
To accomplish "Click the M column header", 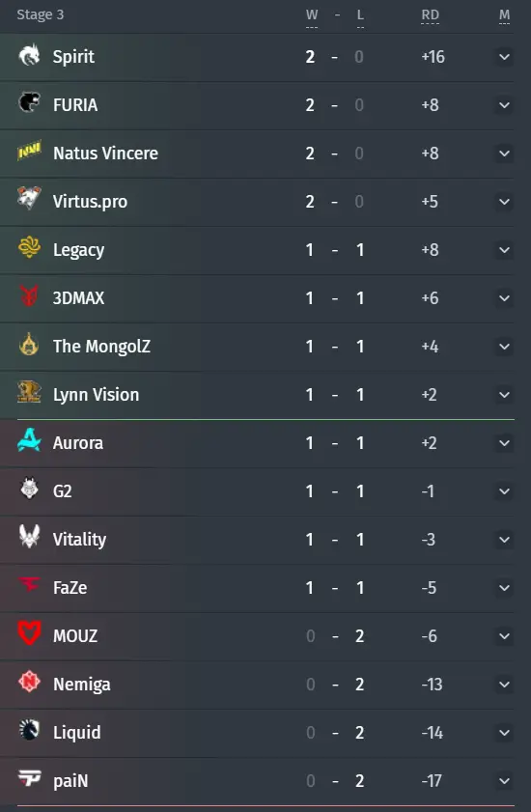I will click(x=504, y=15).
